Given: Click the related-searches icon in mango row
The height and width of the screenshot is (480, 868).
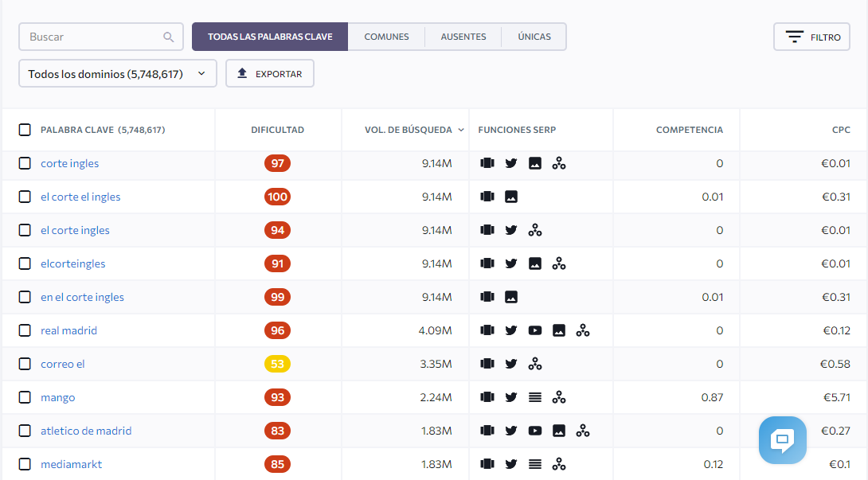Looking at the screenshot, I should pyautogui.click(x=558, y=397).
